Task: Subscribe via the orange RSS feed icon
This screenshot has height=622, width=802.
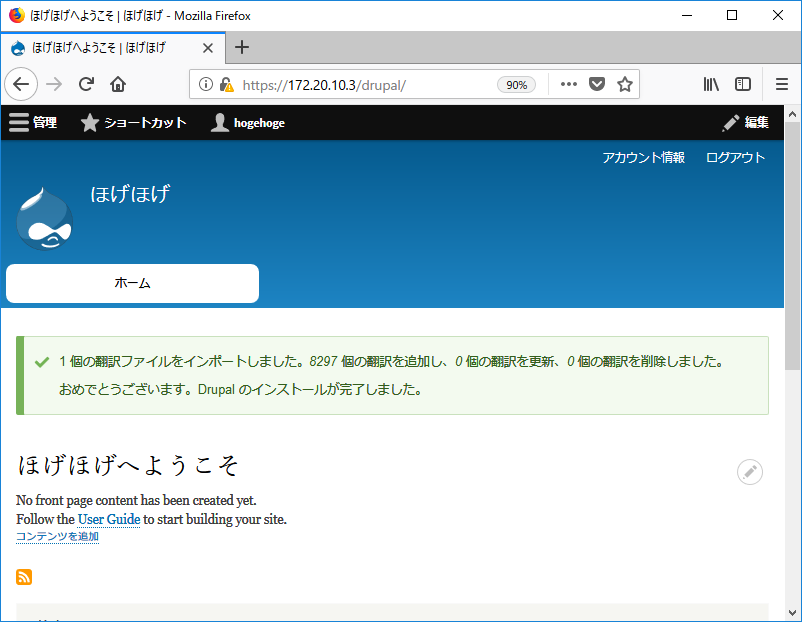Action: 24,577
